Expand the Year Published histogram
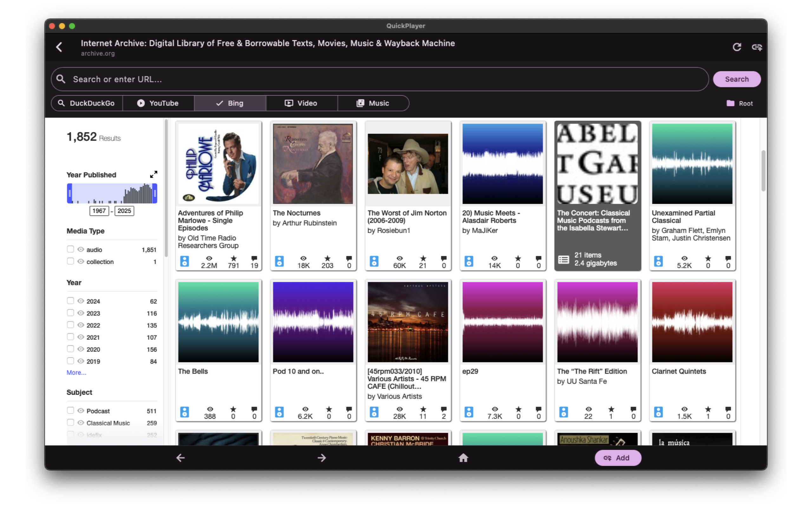This screenshot has height=507, width=812. click(153, 174)
